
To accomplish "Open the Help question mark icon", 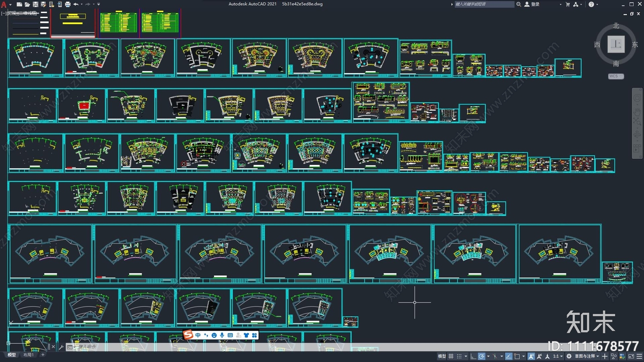I will tap(591, 4).
